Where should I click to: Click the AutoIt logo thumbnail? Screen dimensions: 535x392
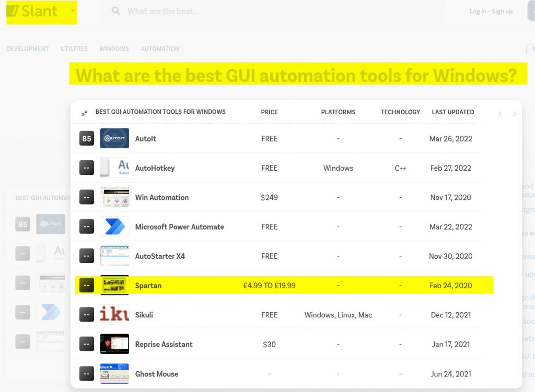click(x=114, y=139)
